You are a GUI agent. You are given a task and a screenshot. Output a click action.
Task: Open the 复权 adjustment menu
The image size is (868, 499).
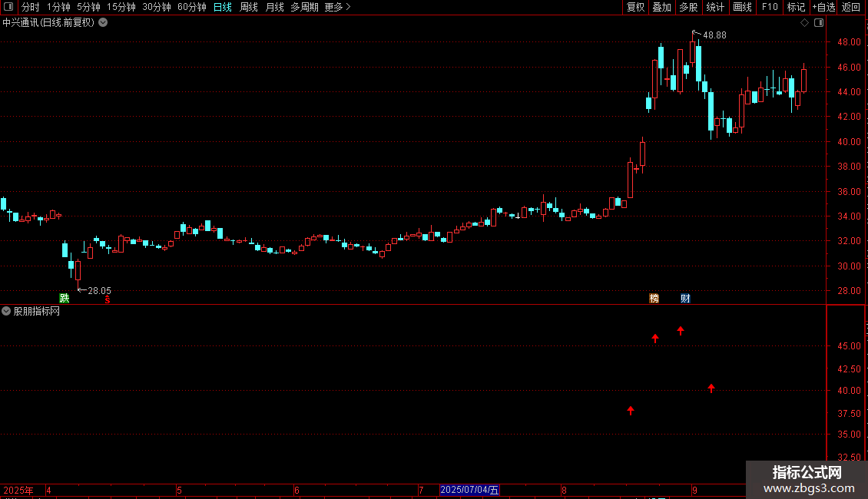(635, 7)
